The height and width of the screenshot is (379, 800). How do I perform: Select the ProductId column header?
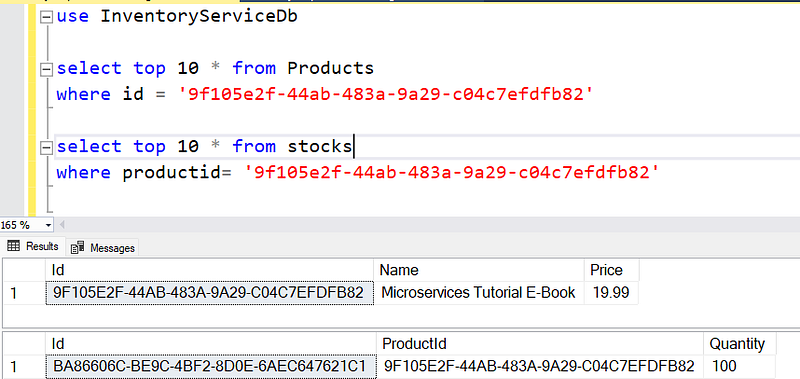pyautogui.click(x=540, y=344)
